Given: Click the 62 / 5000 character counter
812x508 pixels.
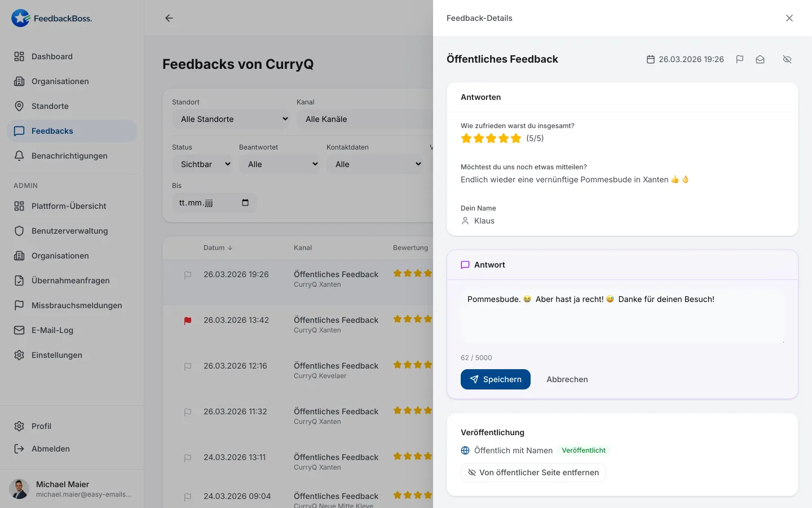Looking at the screenshot, I should (476, 358).
